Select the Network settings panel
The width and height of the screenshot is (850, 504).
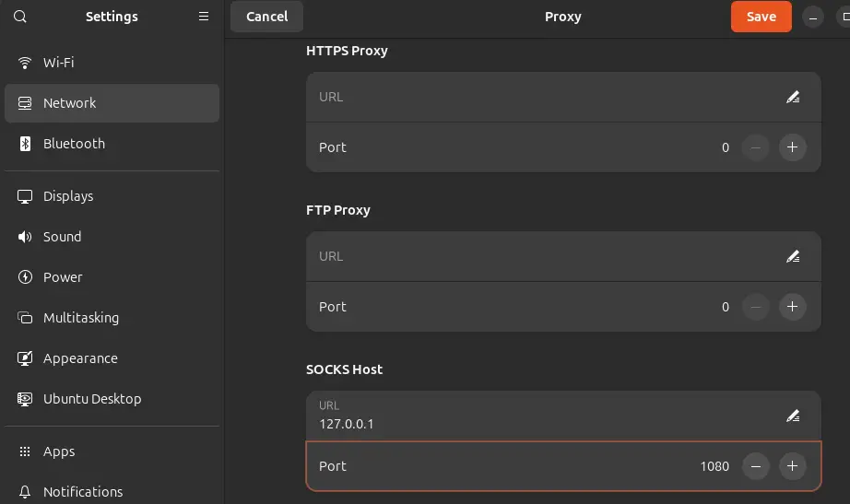pos(112,103)
